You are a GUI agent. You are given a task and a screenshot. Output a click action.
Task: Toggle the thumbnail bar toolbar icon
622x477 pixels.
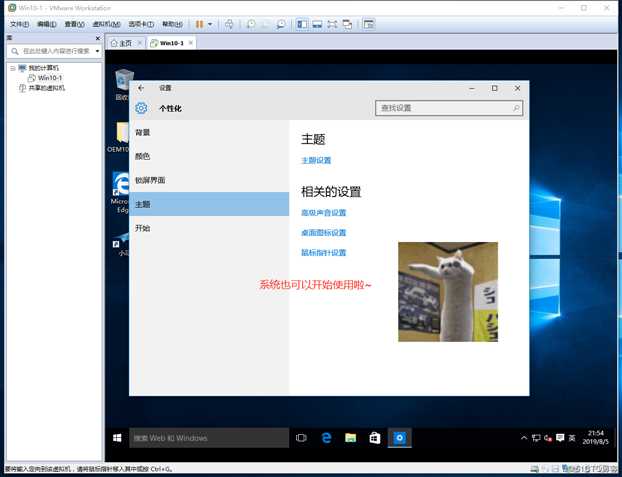pyautogui.click(x=317, y=25)
